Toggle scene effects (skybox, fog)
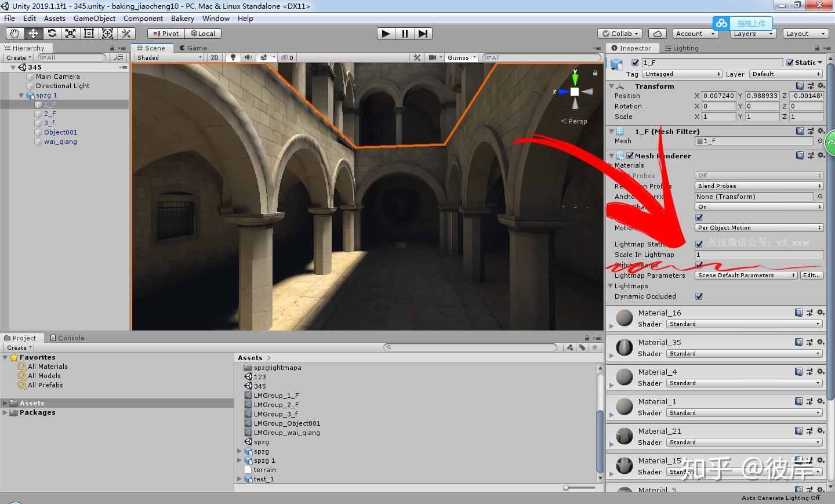The image size is (835, 504). click(264, 57)
